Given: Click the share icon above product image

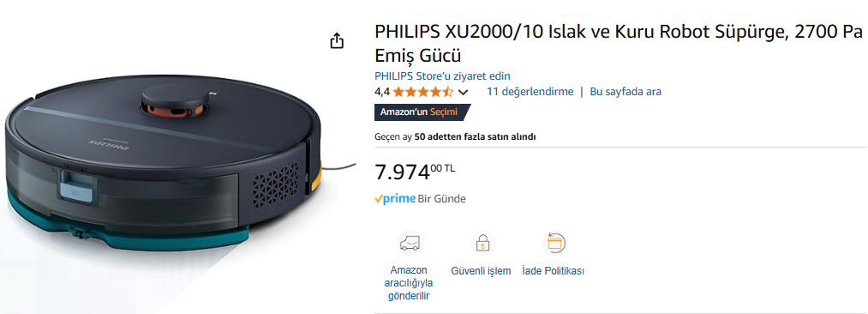Looking at the screenshot, I should (337, 40).
